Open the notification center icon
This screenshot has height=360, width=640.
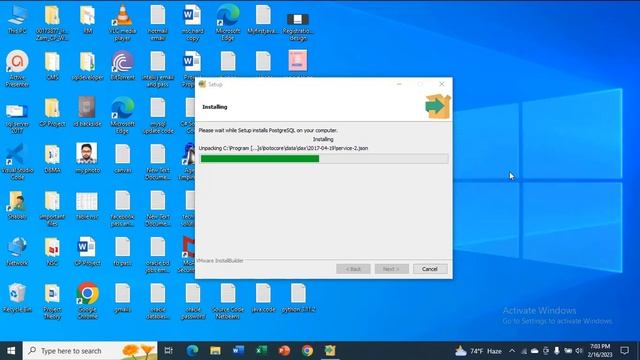[x=624, y=351]
